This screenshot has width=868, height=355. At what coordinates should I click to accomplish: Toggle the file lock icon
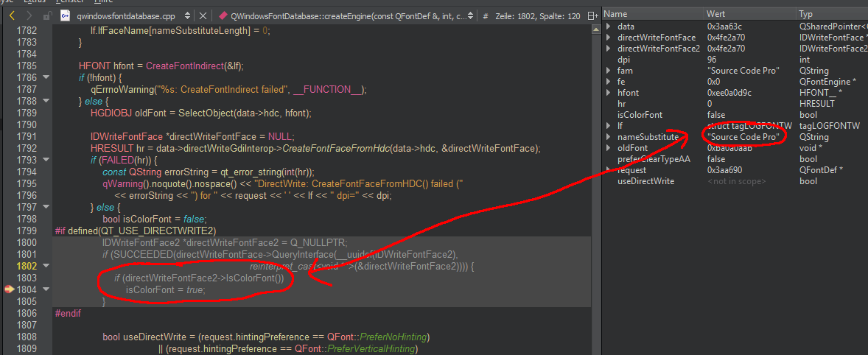tap(47, 15)
